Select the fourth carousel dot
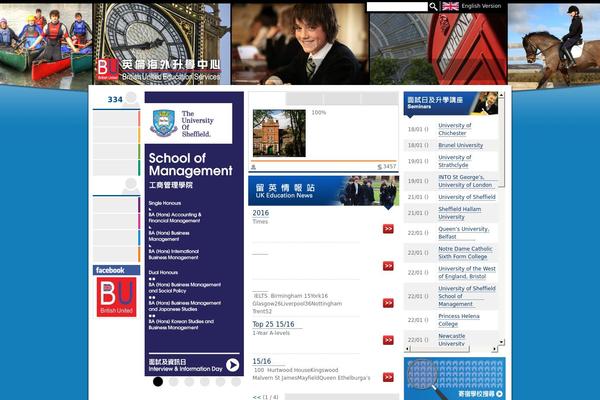The width and height of the screenshot is (600, 400). click(205, 382)
